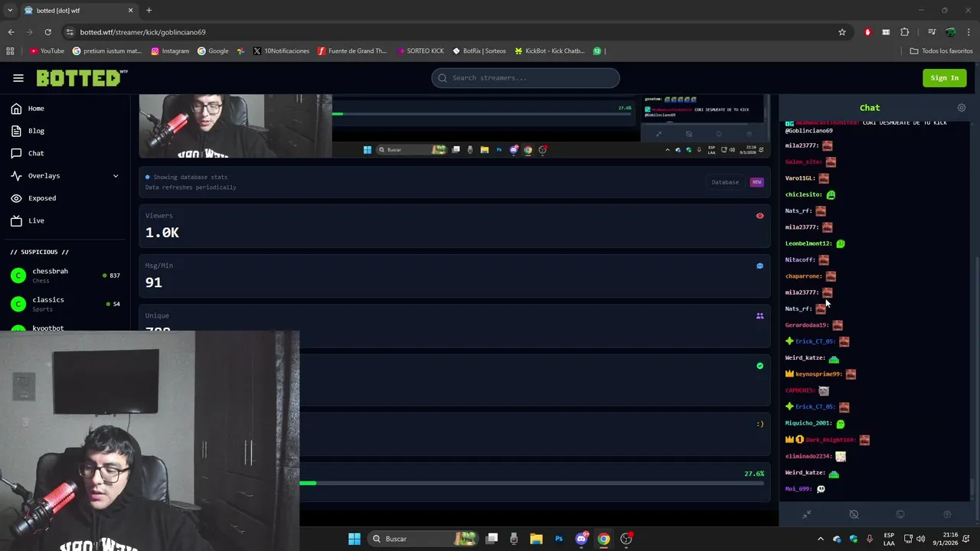This screenshot has height=551, width=980.
Task: Open Discord from the taskbar
Action: click(x=581, y=539)
